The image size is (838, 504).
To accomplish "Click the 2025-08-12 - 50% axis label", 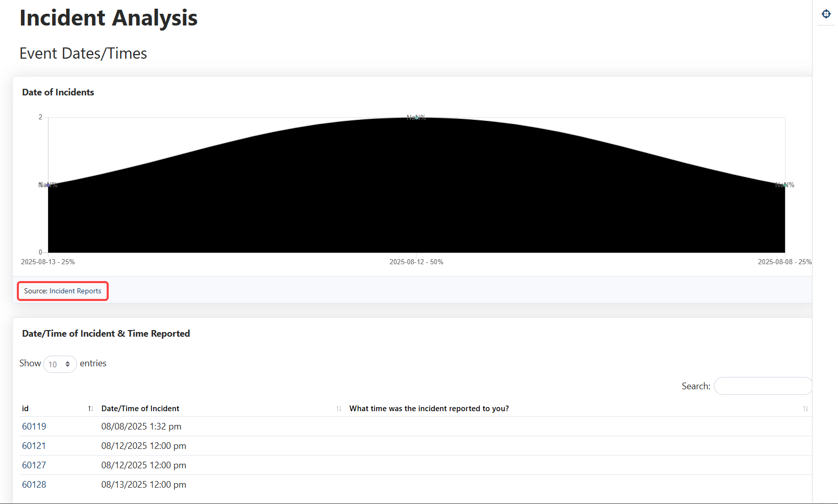I will pyautogui.click(x=416, y=262).
